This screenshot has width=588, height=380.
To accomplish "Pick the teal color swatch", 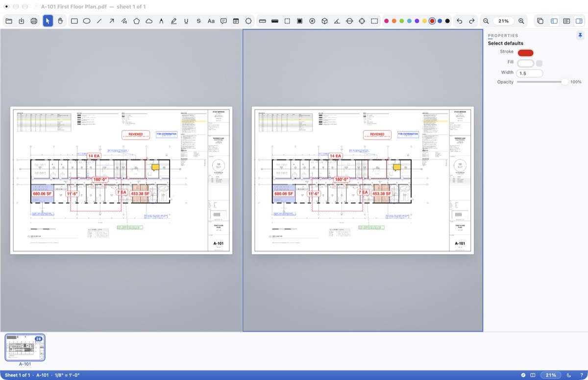I will click(x=409, y=21).
